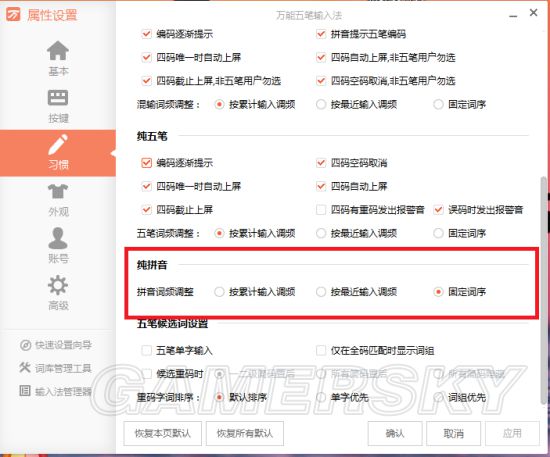Toggle 纯五笔 四码自动上屏 checkbox
Image resolution: width=550 pixels, height=457 pixels.
click(x=321, y=186)
